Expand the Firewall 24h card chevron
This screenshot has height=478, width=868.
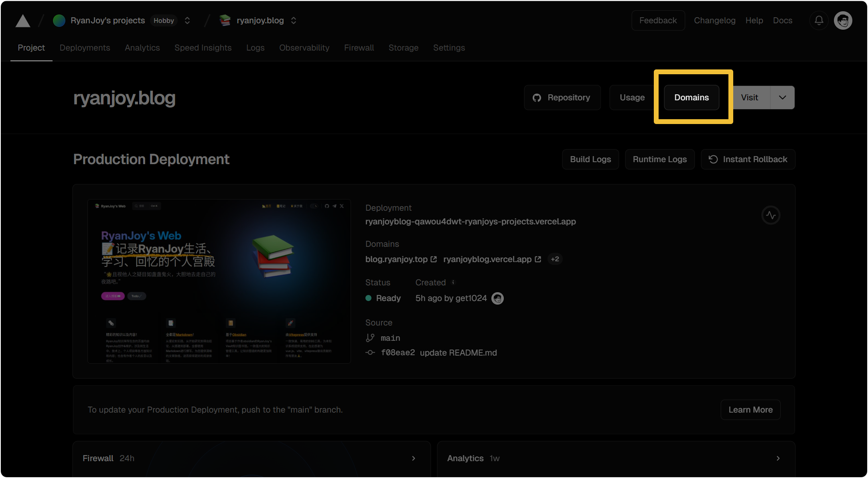coord(414,458)
